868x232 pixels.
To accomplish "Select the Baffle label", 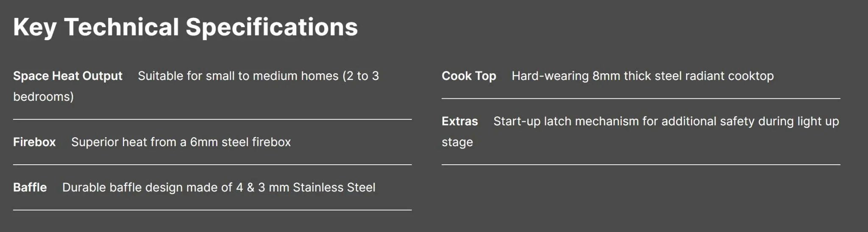I will click(x=30, y=188).
